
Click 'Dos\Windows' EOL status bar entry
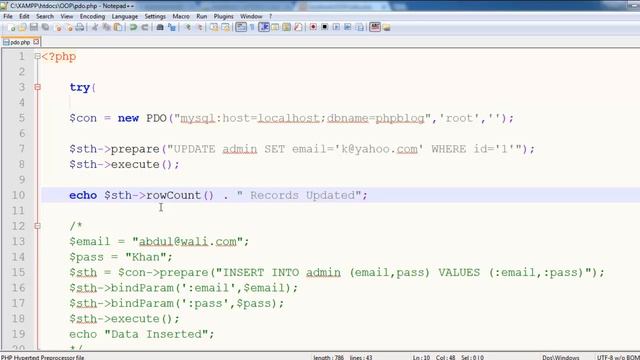560,357
